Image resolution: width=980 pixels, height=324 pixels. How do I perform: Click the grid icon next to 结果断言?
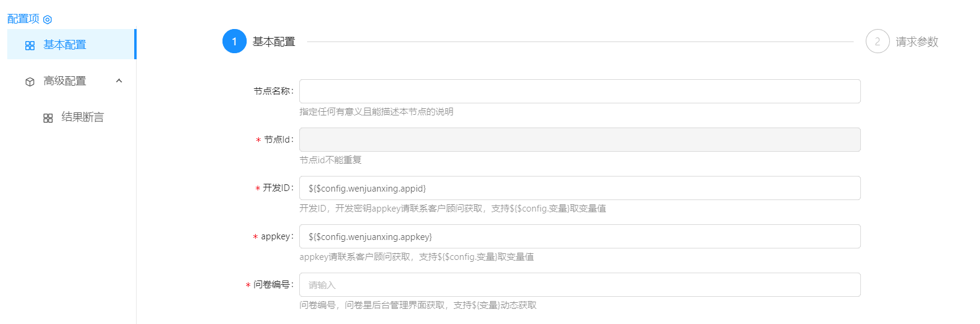[x=48, y=118]
